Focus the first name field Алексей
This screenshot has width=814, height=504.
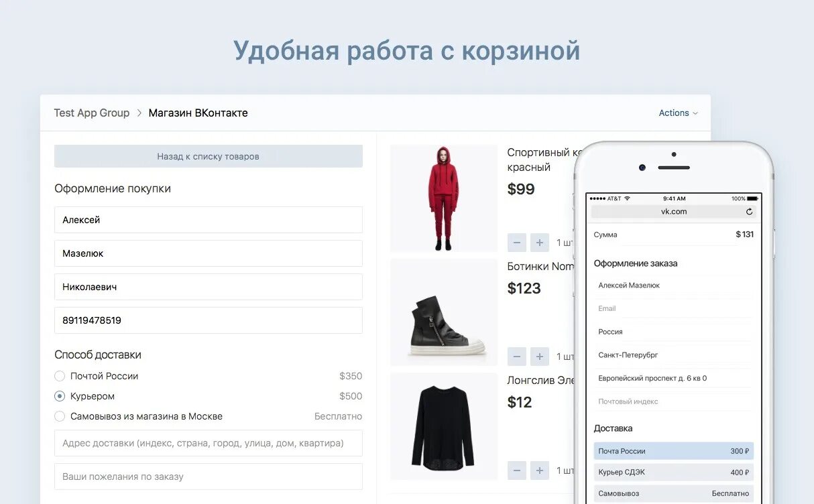pos(209,220)
